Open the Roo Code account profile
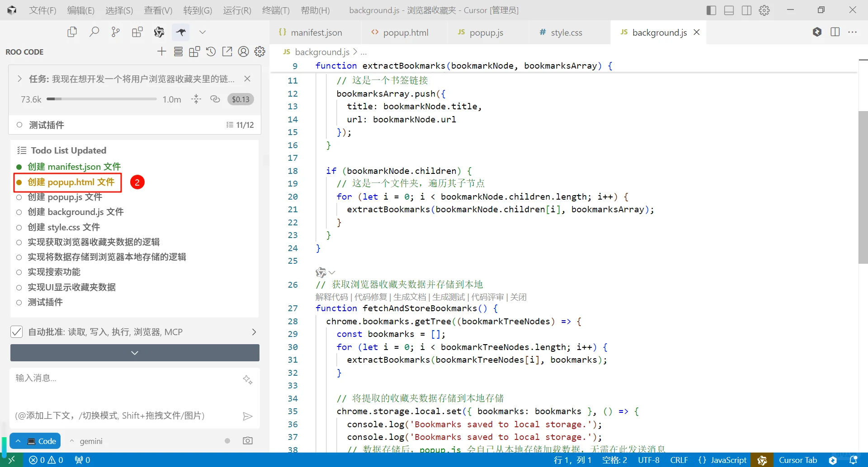 point(243,51)
